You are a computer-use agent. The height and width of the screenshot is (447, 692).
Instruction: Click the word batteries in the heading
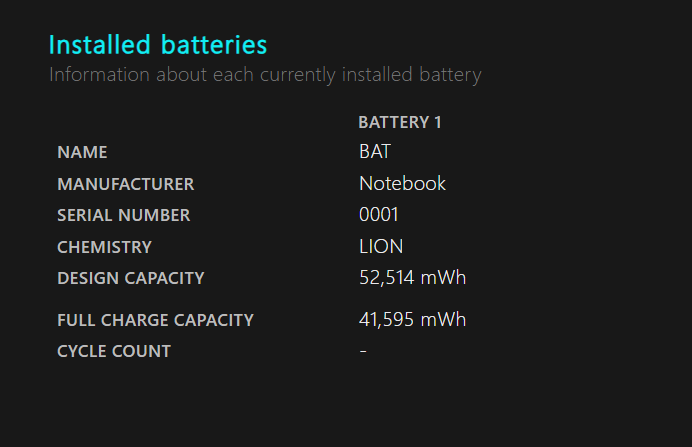pyautogui.click(x=214, y=45)
